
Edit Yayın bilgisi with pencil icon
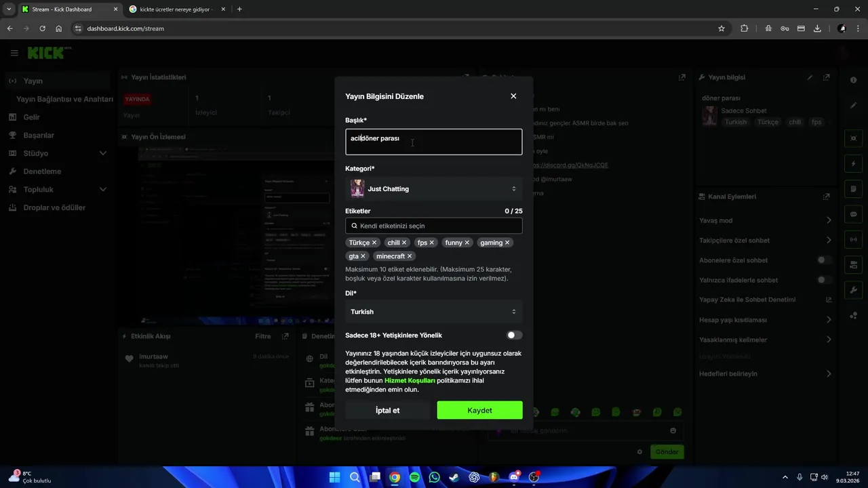pos(810,77)
